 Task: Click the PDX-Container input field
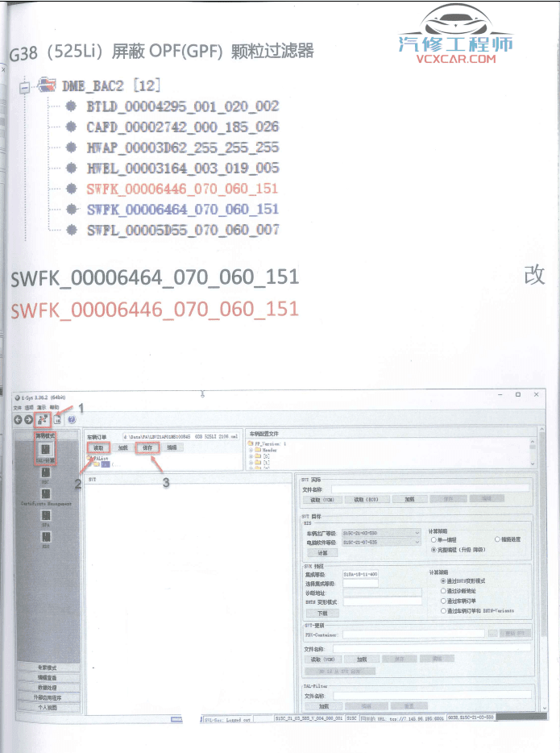pyautogui.click(x=413, y=634)
